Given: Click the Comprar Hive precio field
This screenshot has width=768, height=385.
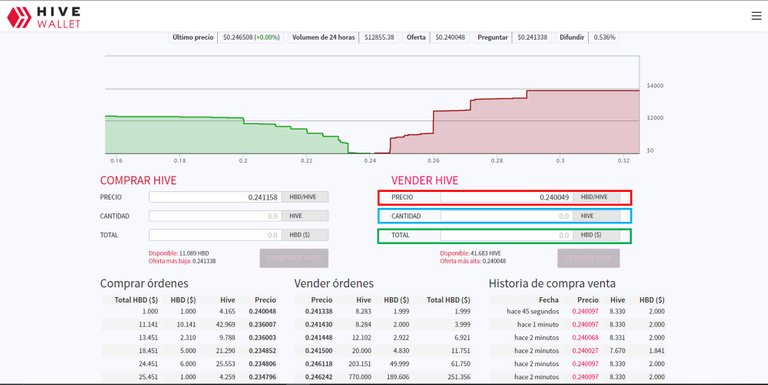Looking at the screenshot, I should click(x=216, y=197).
